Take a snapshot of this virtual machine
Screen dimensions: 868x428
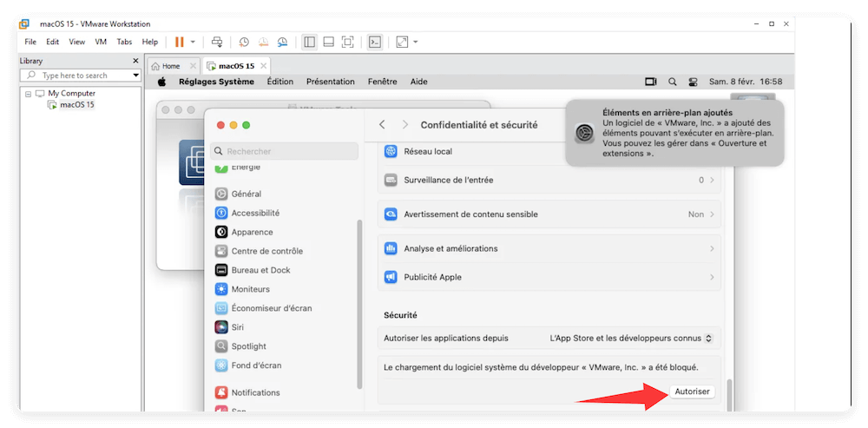click(x=244, y=42)
